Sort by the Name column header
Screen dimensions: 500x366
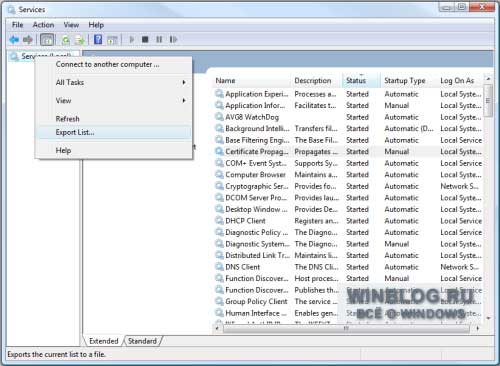coord(252,80)
